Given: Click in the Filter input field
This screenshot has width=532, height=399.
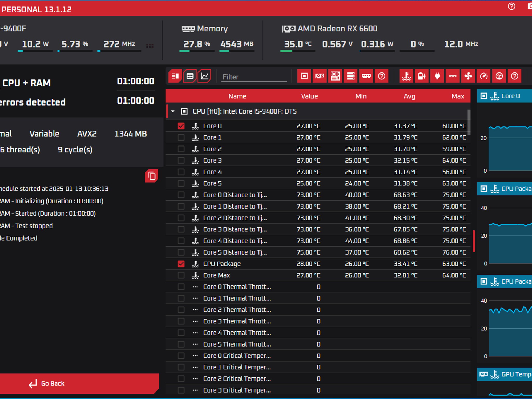Looking at the screenshot, I should point(254,77).
